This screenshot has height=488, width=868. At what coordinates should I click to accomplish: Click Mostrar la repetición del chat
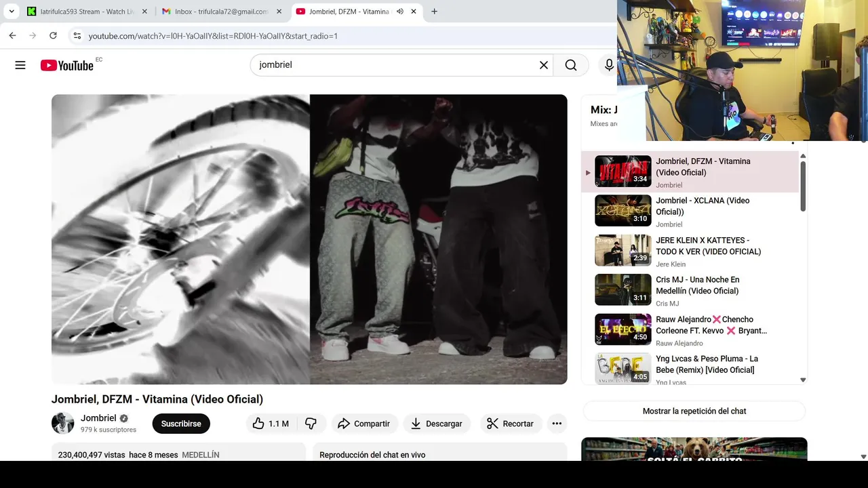click(694, 411)
